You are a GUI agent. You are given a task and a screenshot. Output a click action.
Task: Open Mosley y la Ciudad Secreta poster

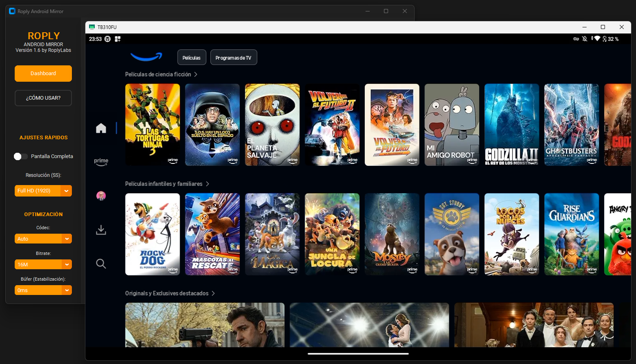pyautogui.click(x=392, y=234)
